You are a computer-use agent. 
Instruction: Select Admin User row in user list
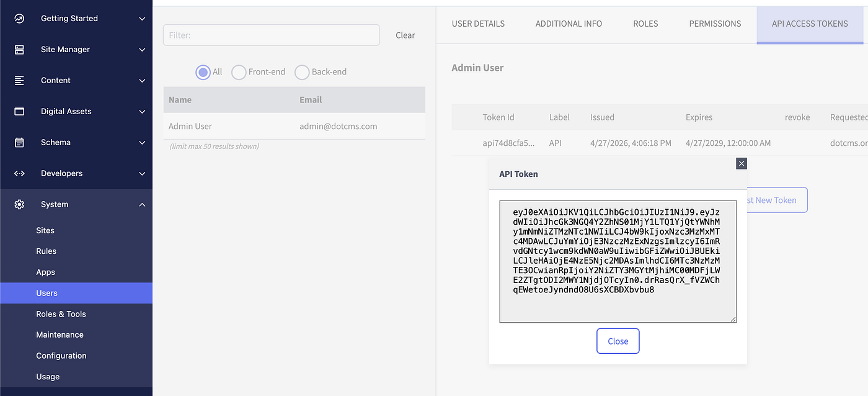coord(294,126)
